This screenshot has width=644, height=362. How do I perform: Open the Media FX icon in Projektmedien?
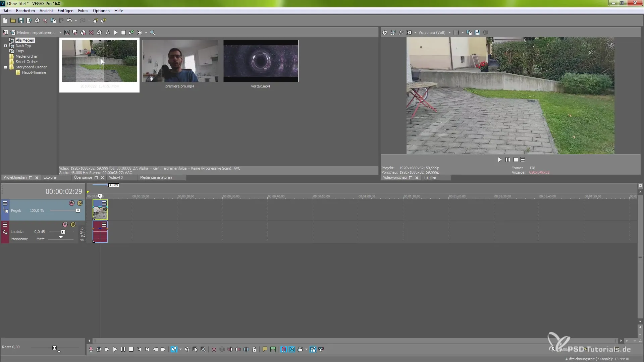point(107,33)
